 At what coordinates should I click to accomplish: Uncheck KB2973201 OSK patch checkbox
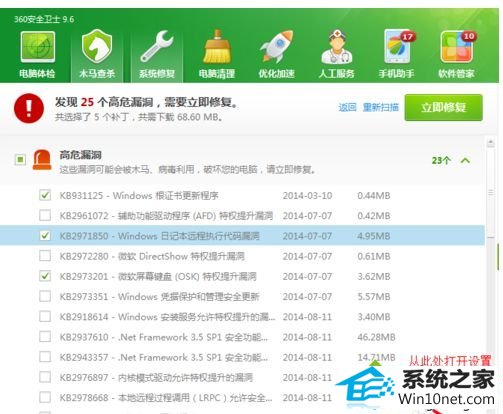(45, 276)
